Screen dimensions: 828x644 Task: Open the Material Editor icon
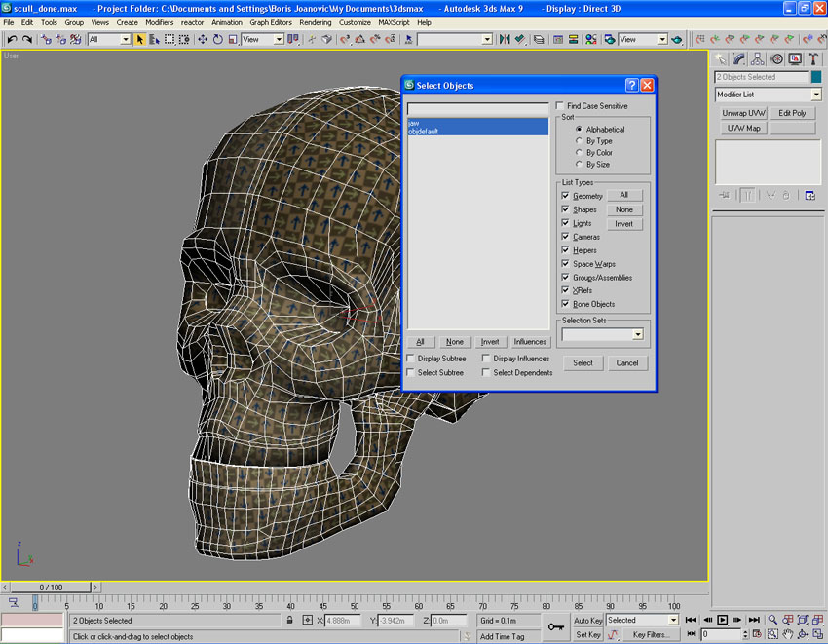591,39
